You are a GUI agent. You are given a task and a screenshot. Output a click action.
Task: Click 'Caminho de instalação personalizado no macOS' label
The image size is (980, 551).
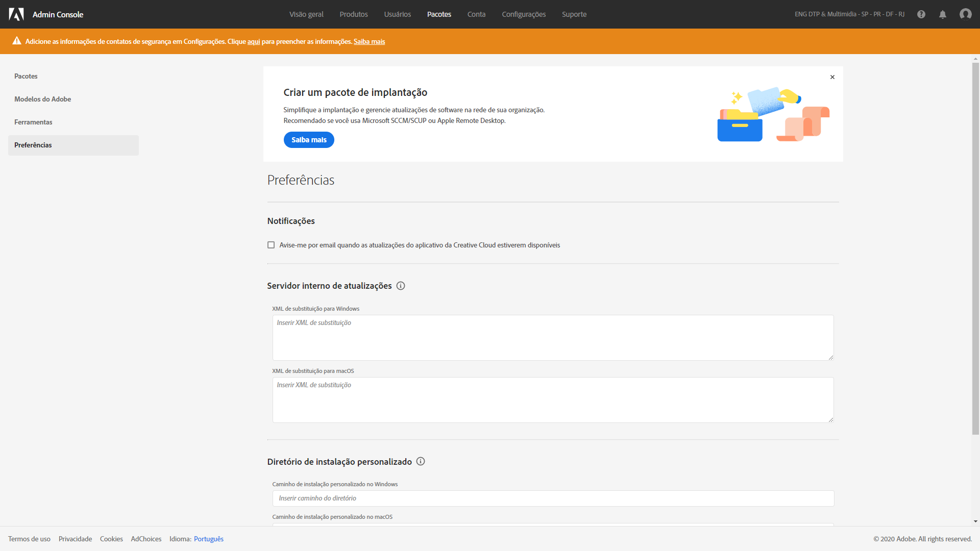click(332, 517)
